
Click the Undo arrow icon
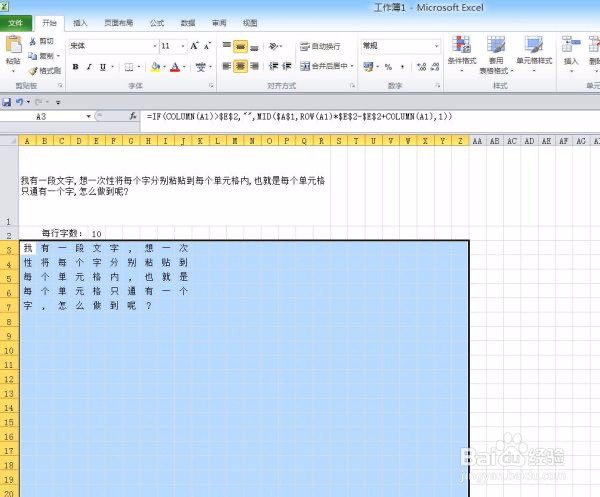point(19,102)
